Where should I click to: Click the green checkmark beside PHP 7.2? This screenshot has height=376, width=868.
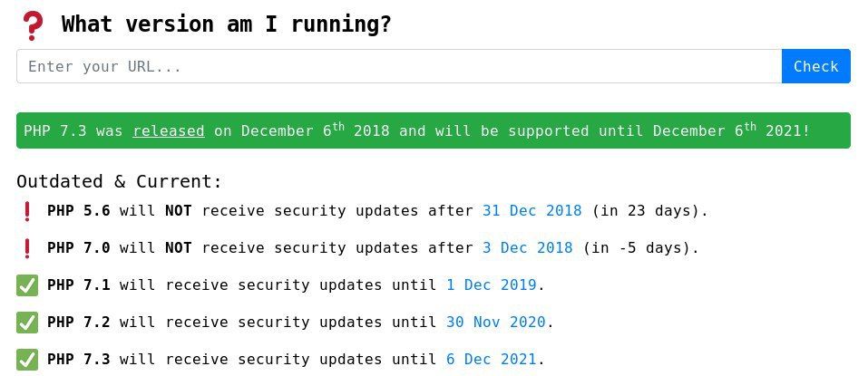click(x=27, y=323)
